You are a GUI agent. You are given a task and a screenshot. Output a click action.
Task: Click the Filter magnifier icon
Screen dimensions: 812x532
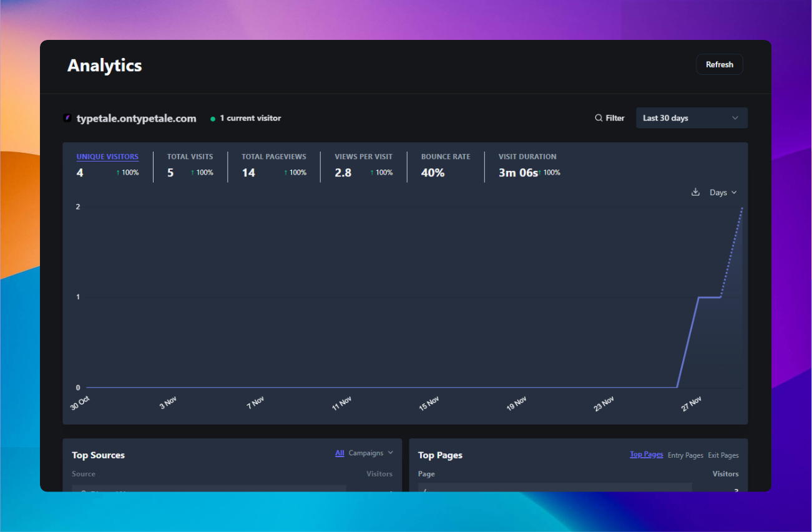tap(599, 118)
